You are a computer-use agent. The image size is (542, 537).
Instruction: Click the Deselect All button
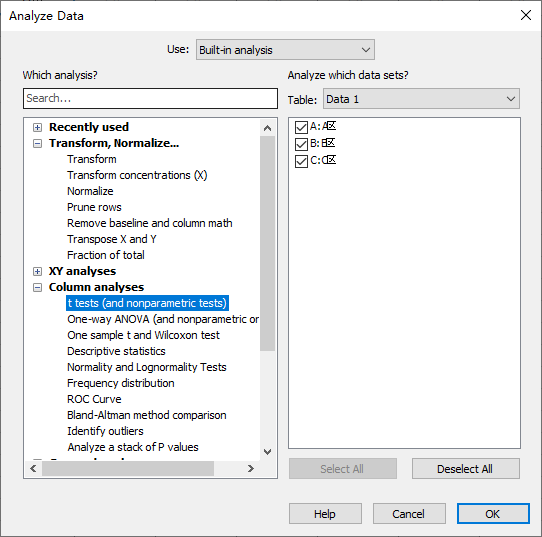466,469
